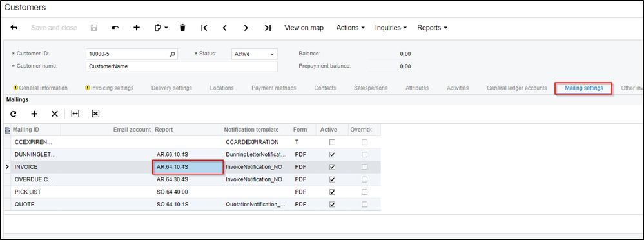Toggle Override checkbox for INVOICE row
This screenshot has height=240, width=644.
tap(364, 167)
